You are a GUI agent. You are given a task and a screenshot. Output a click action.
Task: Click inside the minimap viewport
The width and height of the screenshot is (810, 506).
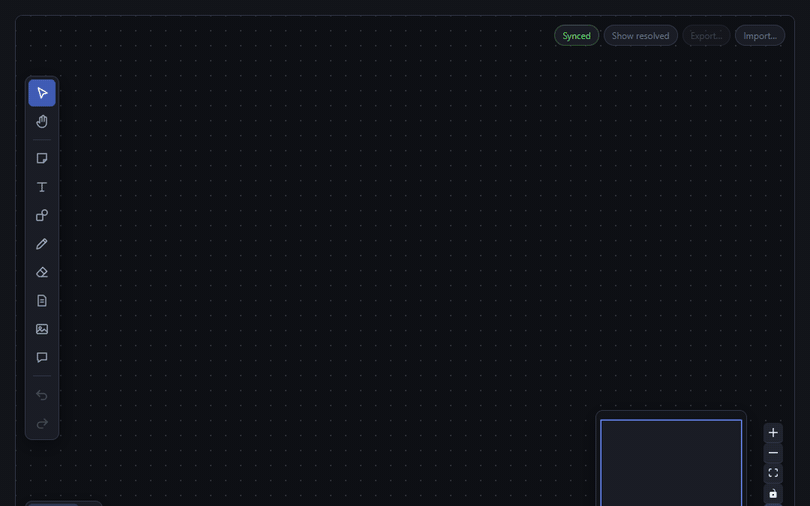coord(671,463)
